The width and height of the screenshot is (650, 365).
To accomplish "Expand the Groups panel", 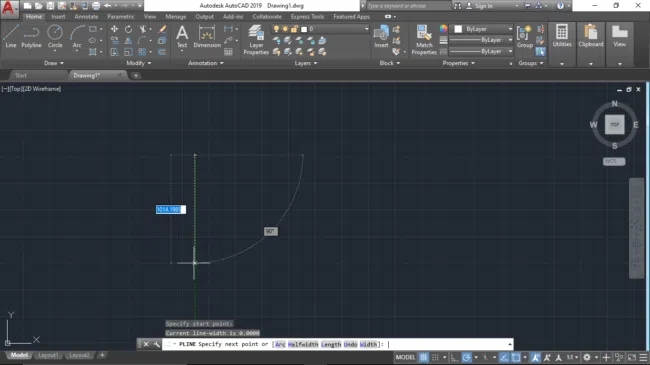I will pyautogui.click(x=531, y=63).
